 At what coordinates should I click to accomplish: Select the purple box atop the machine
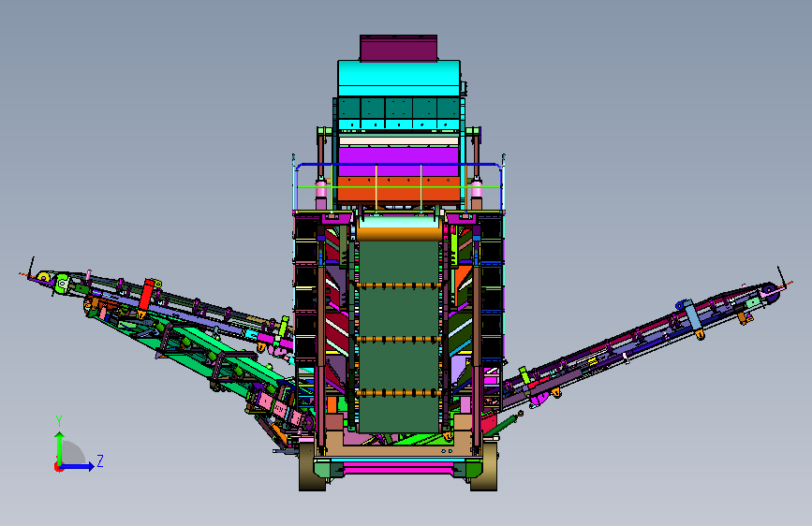(x=398, y=48)
